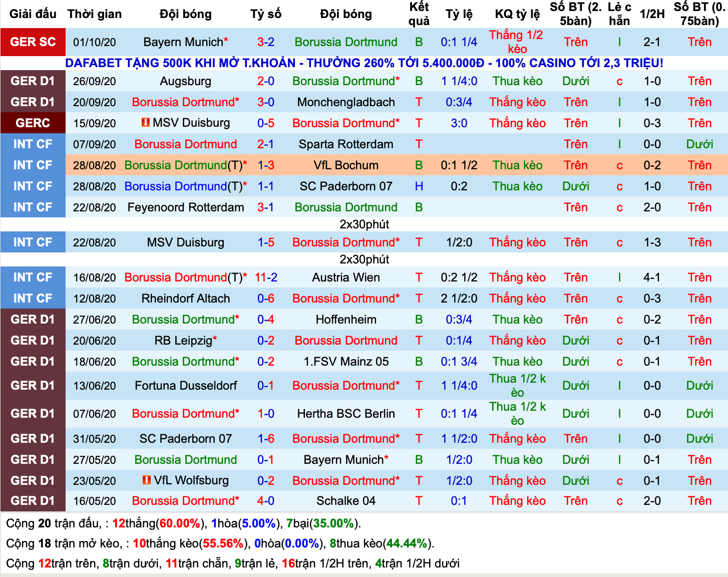Click Borussia Dortmund in 20/06/20 row
The image size is (728, 577).
[346, 341]
